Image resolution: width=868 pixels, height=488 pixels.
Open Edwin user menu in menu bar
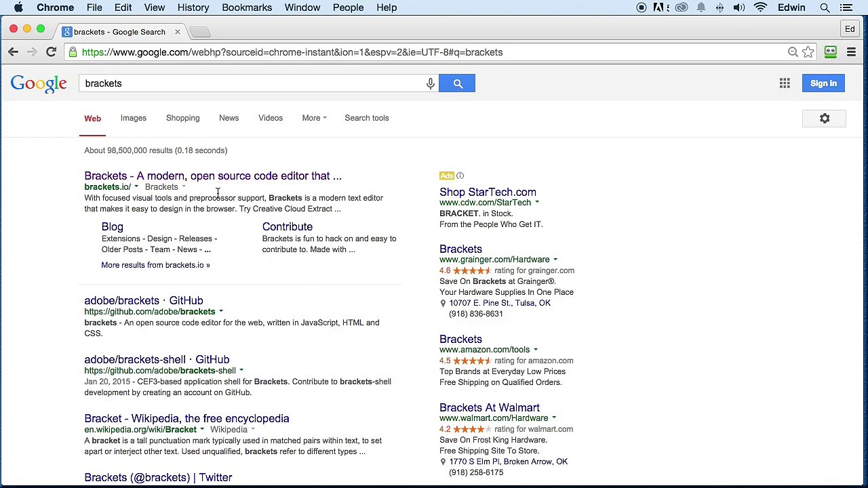(791, 7)
